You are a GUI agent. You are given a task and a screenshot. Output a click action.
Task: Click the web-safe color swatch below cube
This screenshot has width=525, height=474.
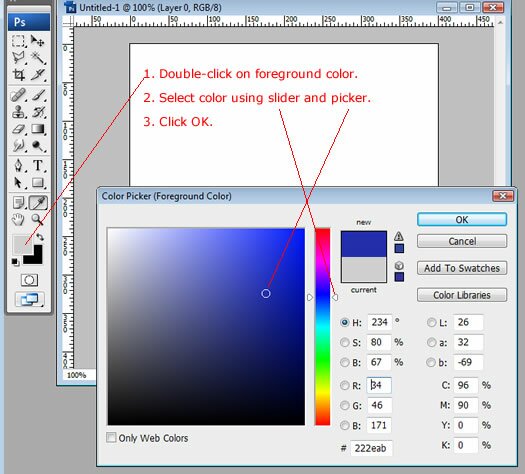click(399, 276)
